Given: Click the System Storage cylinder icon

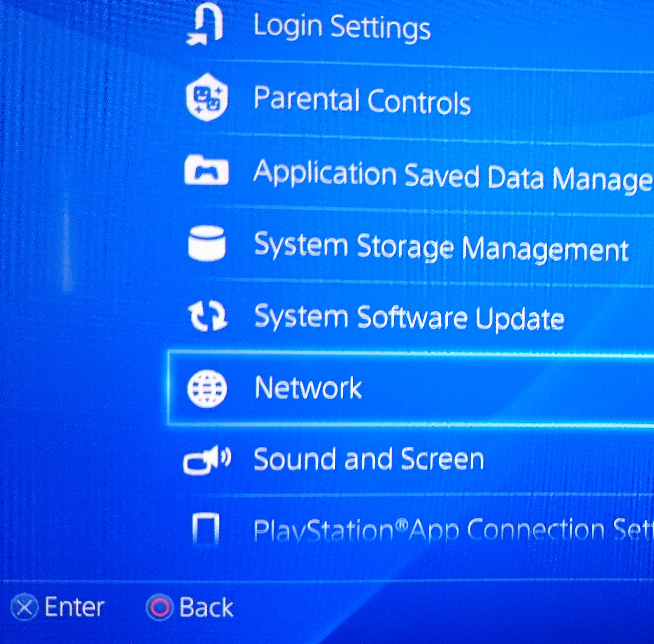Looking at the screenshot, I should click(x=206, y=243).
